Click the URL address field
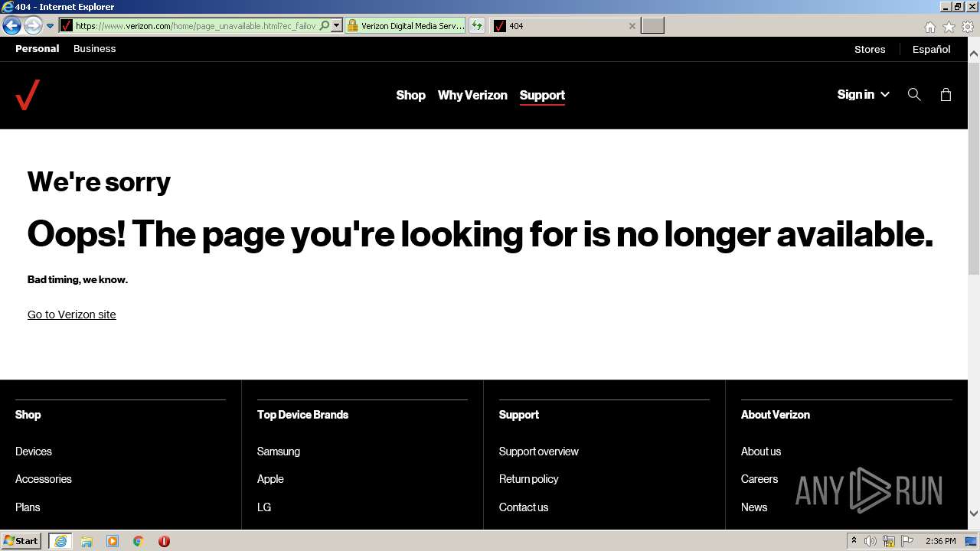This screenshot has height=551, width=980. 195,25
